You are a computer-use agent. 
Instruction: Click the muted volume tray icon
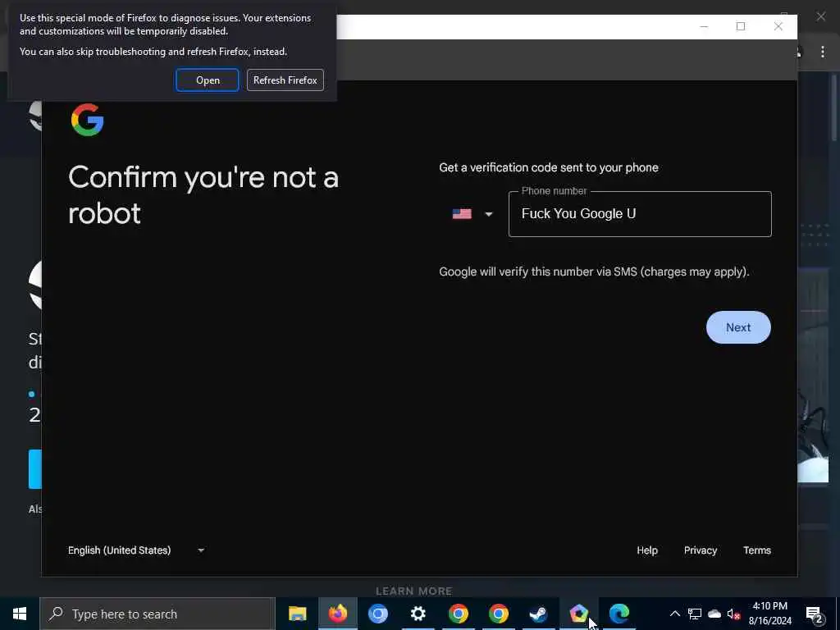click(x=733, y=614)
